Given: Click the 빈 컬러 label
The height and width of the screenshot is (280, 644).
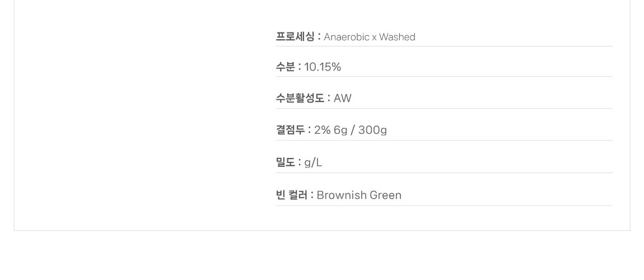Looking at the screenshot, I should tap(291, 195).
